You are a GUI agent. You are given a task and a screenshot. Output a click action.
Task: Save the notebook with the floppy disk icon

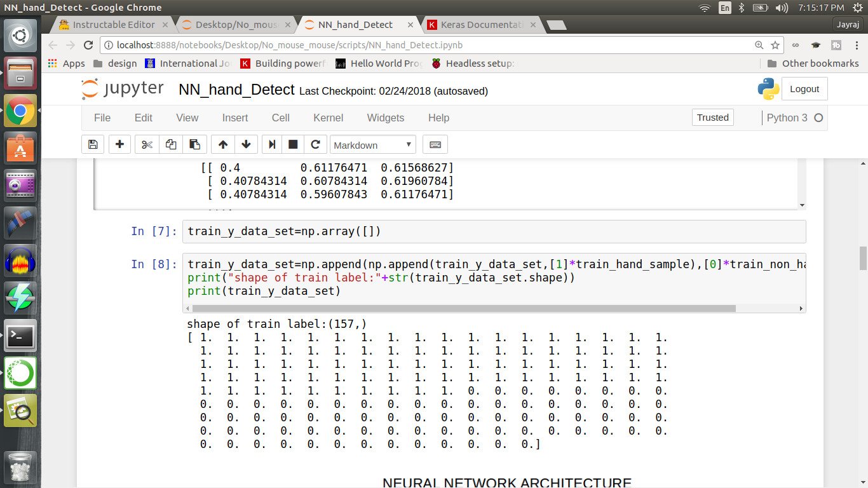[93, 144]
